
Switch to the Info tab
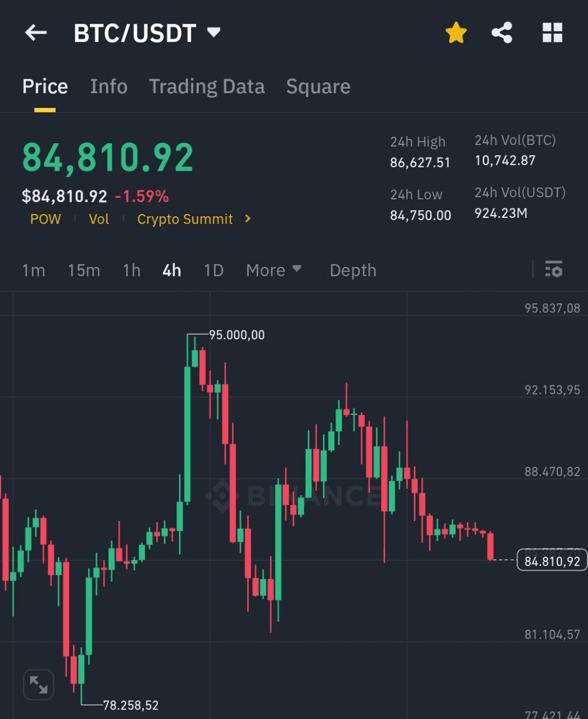point(108,87)
